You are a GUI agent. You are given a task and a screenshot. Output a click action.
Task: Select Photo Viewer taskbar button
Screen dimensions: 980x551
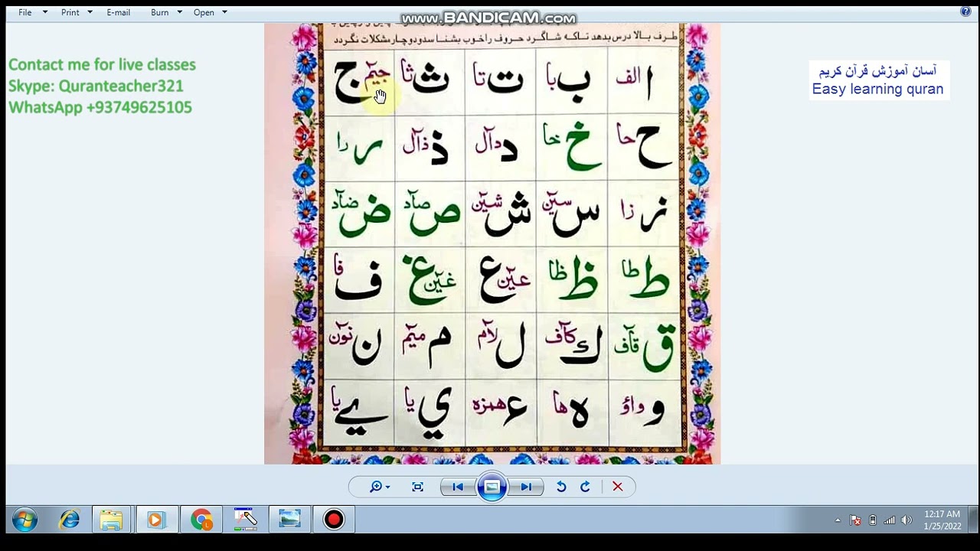tap(289, 520)
